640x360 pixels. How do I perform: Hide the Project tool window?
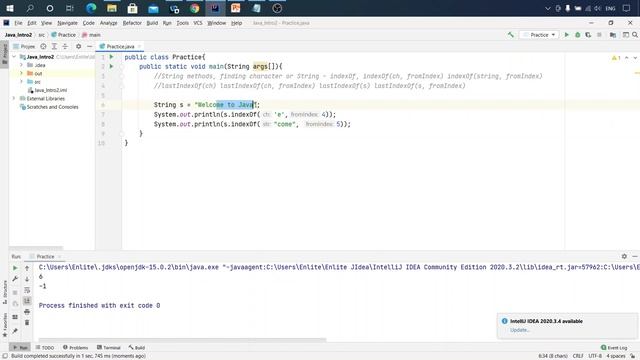coord(89,47)
